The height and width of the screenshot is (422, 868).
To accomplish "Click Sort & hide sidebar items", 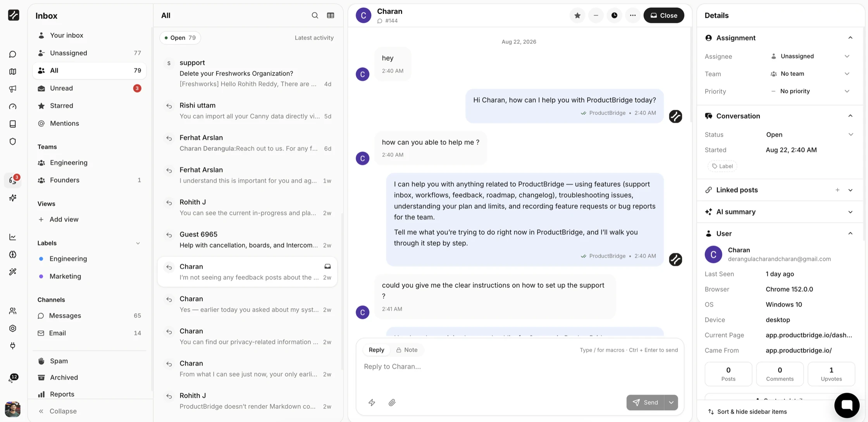I will (x=747, y=412).
